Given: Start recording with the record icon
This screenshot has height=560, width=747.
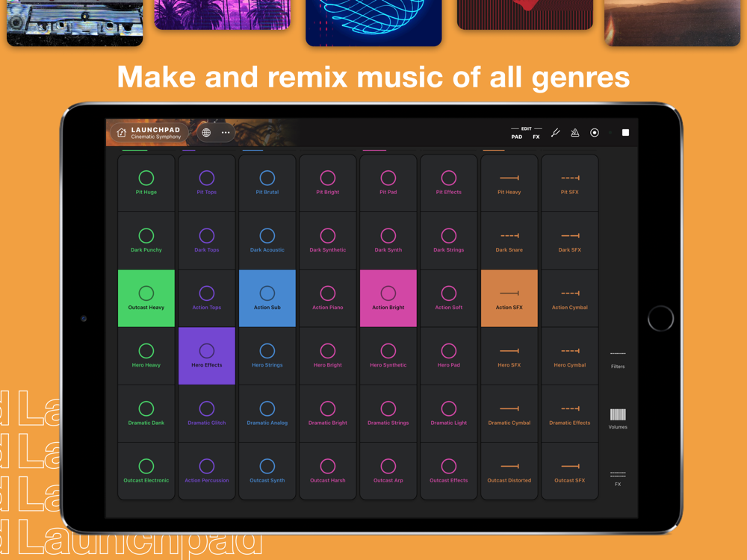Looking at the screenshot, I should [595, 133].
